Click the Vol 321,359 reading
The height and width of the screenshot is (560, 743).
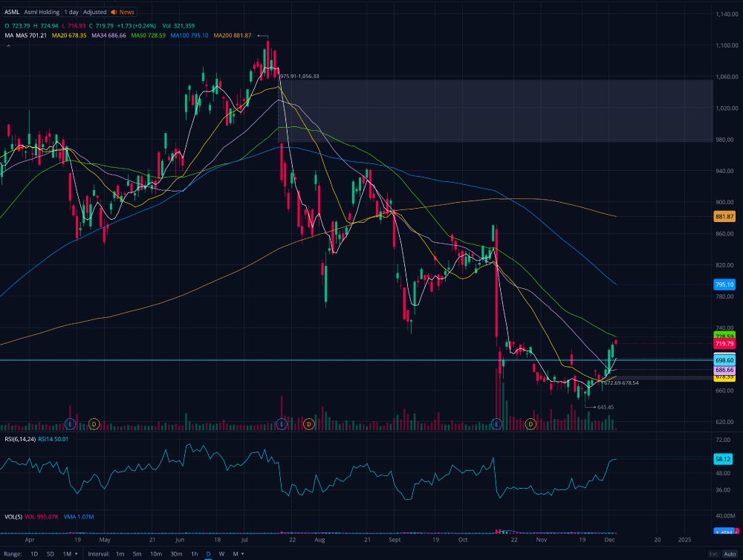pyautogui.click(x=178, y=26)
